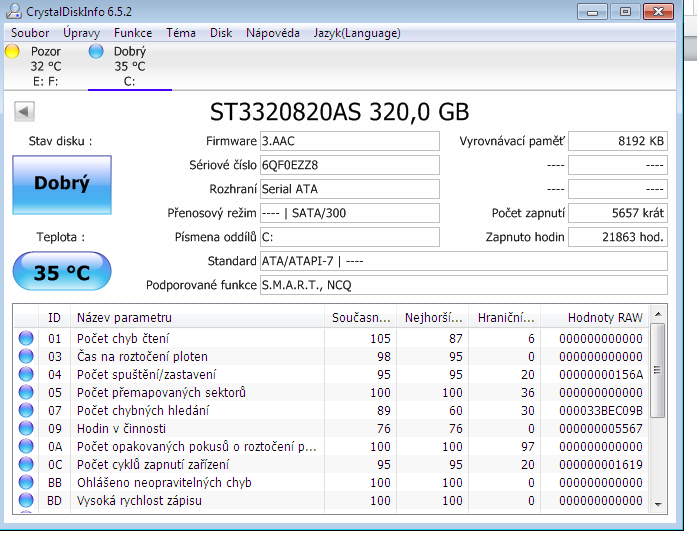Click the CrystalDiskInfo title bar app icon
The width and height of the screenshot is (697, 535).
[x=14, y=11]
